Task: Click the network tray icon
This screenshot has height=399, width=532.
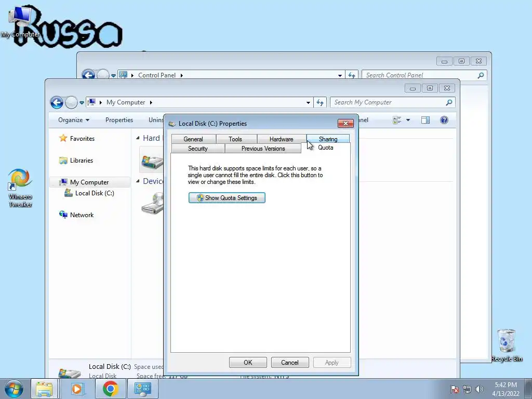Action: (467, 389)
